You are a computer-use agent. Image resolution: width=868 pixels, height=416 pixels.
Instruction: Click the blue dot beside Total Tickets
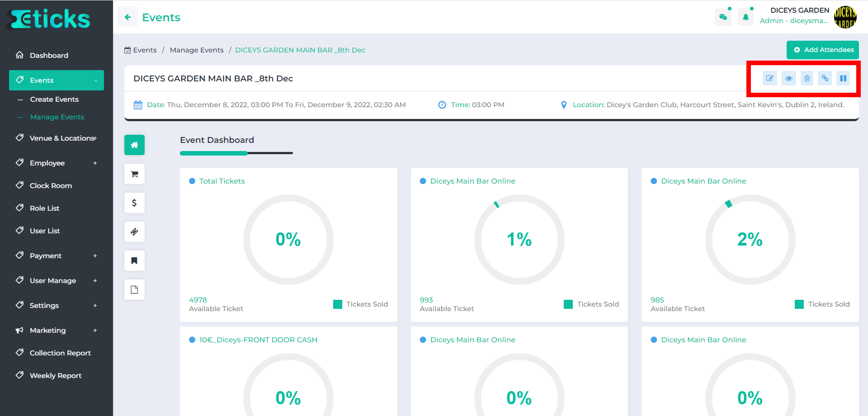click(x=192, y=181)
